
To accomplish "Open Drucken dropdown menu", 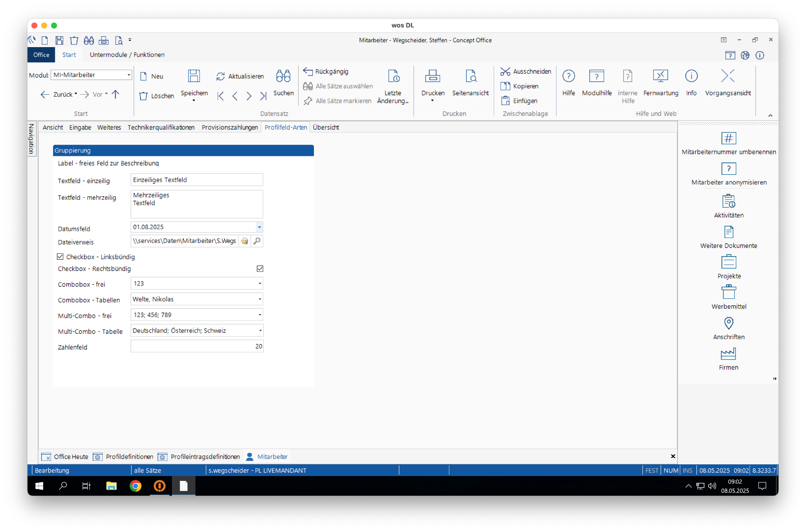I will point(432,100).
